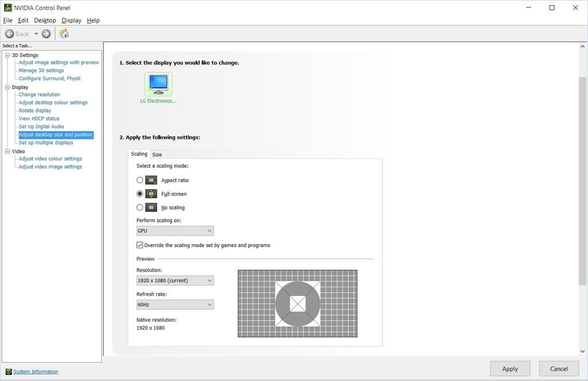Open the Perform scaling on GPU dropdown
Screen dimensions: 588x381
coord(175,231)
